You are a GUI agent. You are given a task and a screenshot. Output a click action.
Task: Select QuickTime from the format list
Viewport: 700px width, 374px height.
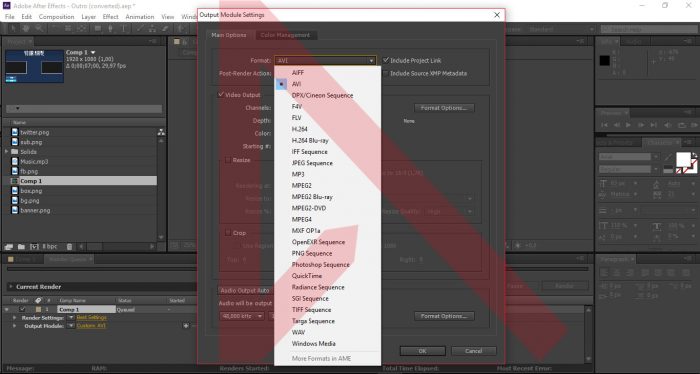tap(307, 276)
